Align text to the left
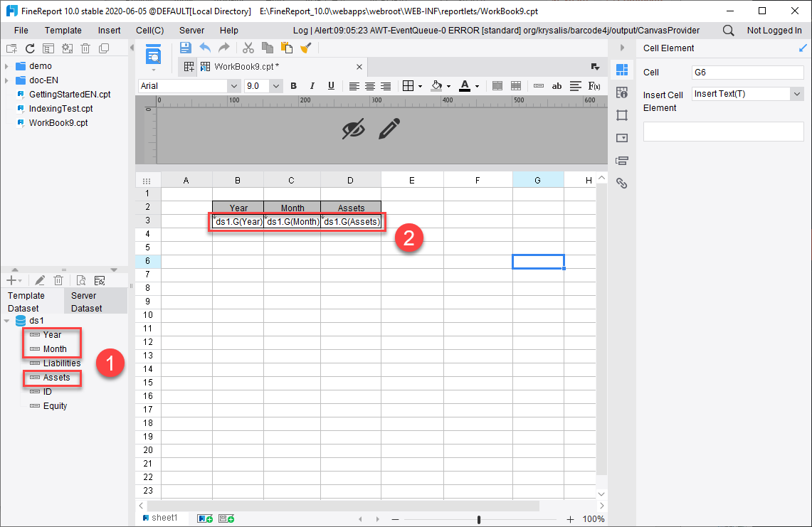This screenshot has width=812, height=527. (x=354, y=86)
